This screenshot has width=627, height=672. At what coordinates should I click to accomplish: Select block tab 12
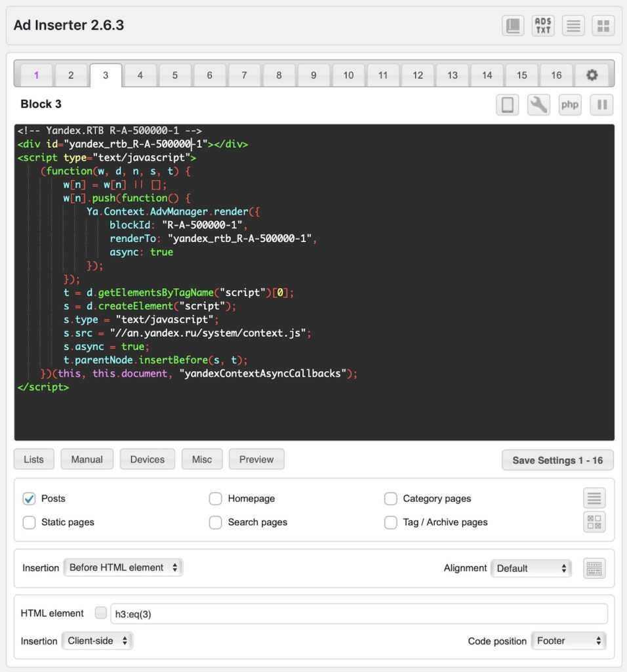coord(418,75)
